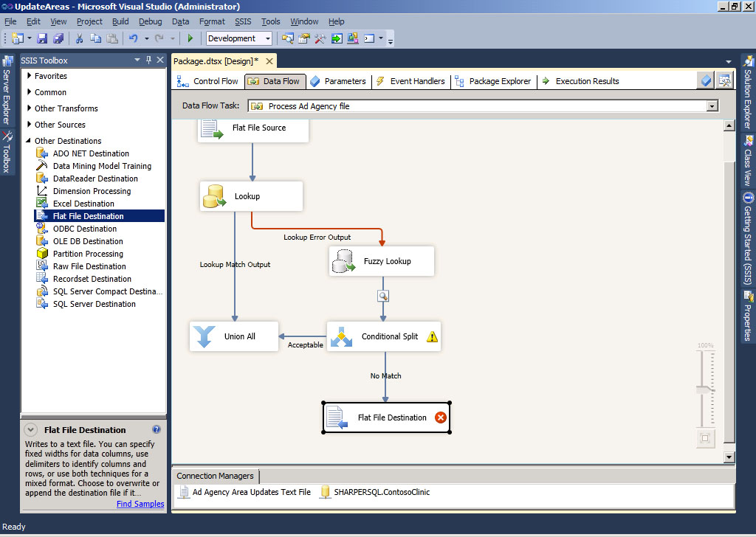Image resolution: width=756 pixels, height=537 pixels.
Task: Select the SHARPERSQL.ContosoClinic connection manager
Action: pyautogui.click(x=374, y=492)
